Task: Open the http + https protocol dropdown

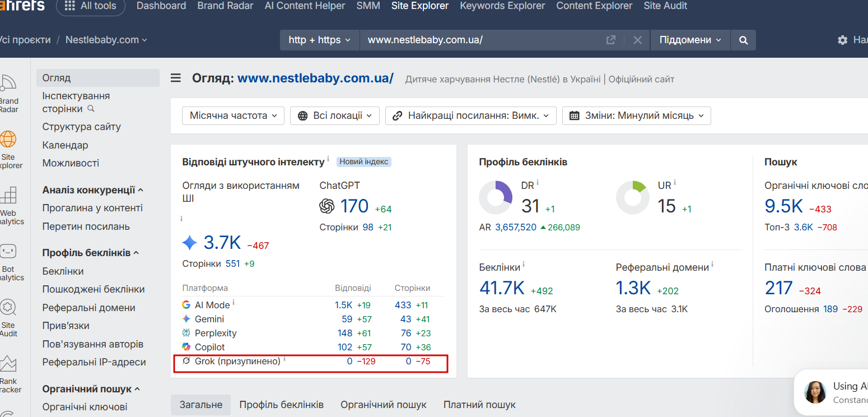Action: coord(320,40)
